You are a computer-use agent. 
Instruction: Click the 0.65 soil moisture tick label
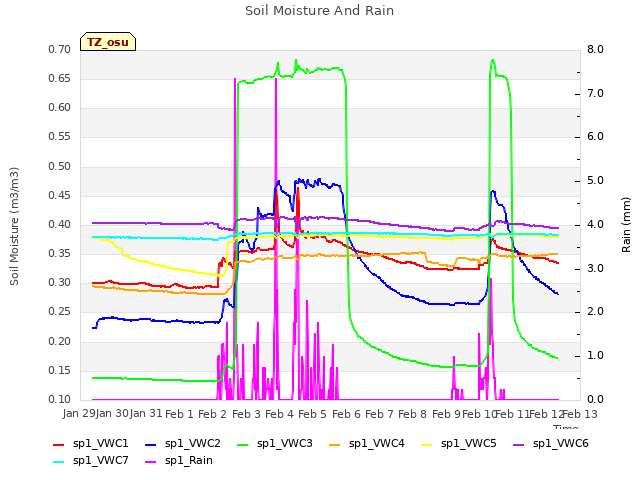(x=60, y=78)
